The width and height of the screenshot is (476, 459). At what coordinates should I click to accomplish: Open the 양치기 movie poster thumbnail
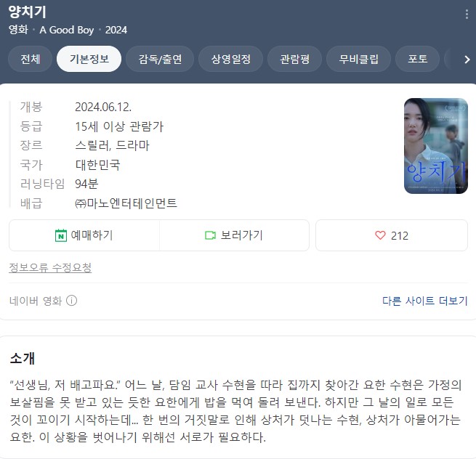click(x=435, y=146)
